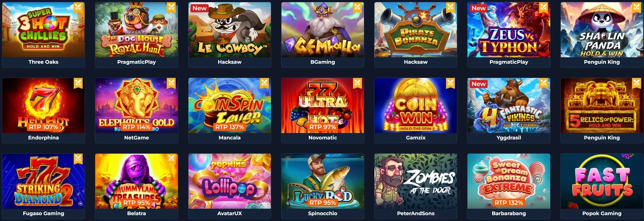Click the RTP 132% badge on Sweet Dream Bonanza
The image size is (644, 221).
(x=509, y=203)
